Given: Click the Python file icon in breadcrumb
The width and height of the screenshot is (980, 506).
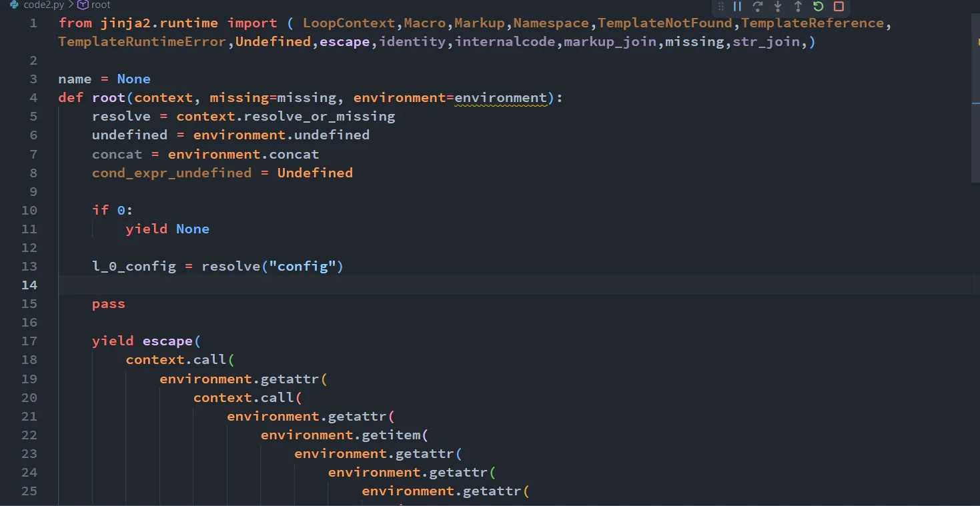Looking at the screenshot, I should tap(14, 5).
